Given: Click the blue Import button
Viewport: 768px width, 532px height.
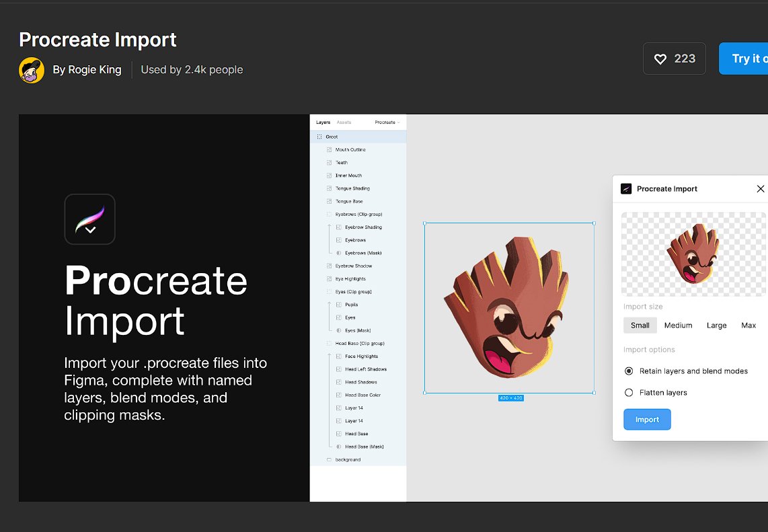Looking at the screenshot, I should (647, 419).
